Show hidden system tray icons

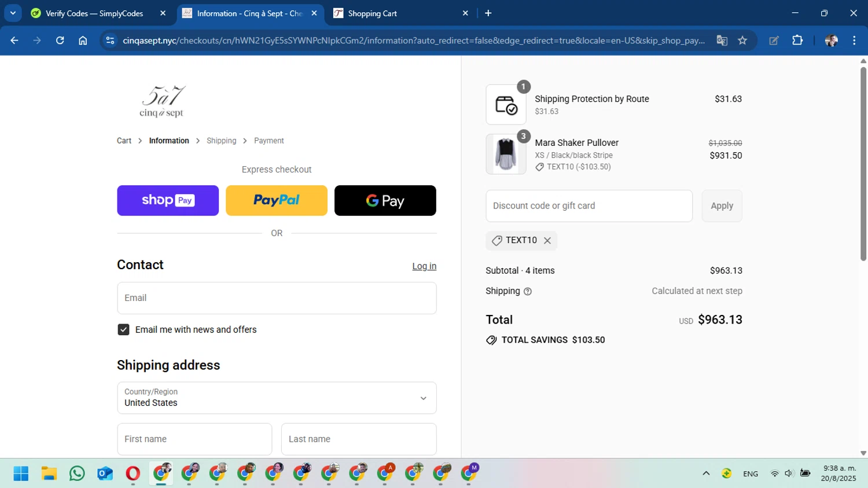point(706,474)
